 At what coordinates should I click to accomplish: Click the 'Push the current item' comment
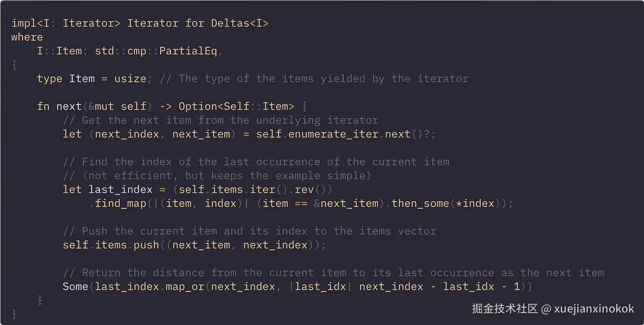[249, 231]
